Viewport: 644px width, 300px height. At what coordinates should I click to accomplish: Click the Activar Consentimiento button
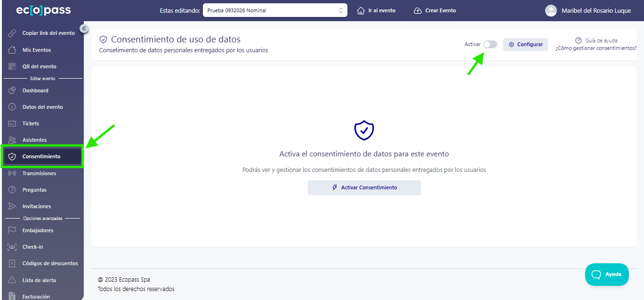(364, 187)
